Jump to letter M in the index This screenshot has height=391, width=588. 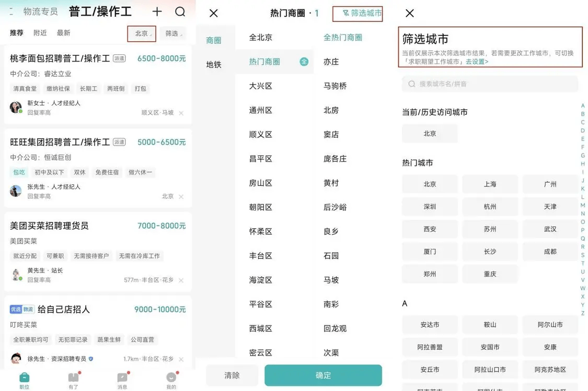click(583, 205)
